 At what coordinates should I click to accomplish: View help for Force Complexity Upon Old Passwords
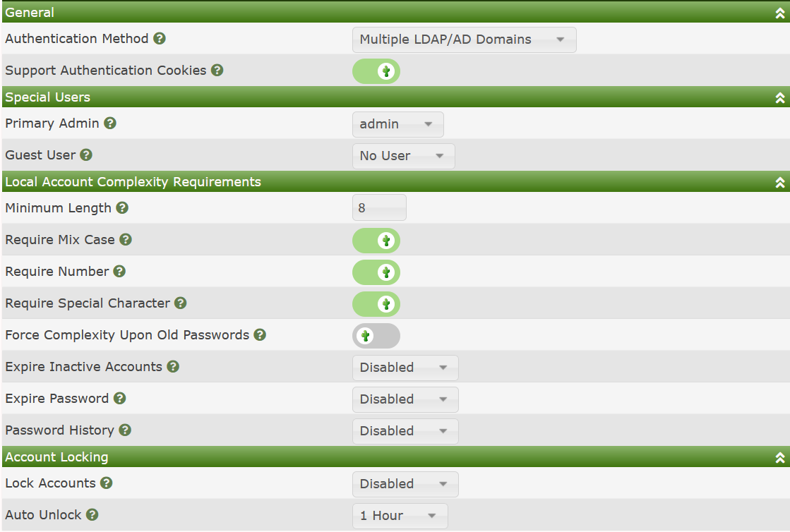(260, 335)
